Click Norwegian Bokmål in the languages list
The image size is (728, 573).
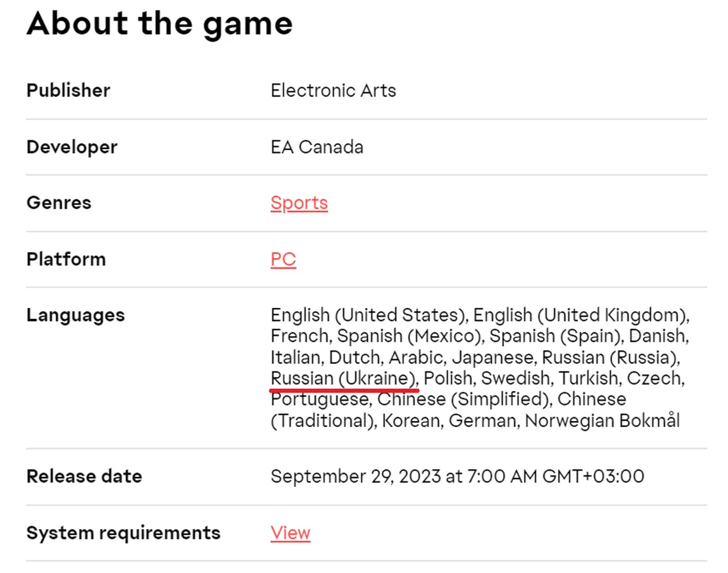pos(602,421)
